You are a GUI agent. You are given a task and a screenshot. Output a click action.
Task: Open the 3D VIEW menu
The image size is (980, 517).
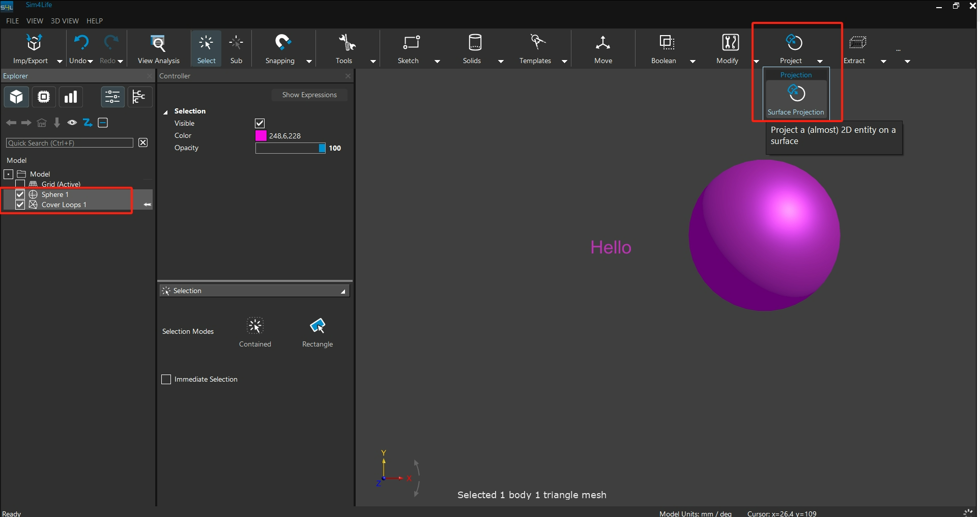click(x=65, y=21)
